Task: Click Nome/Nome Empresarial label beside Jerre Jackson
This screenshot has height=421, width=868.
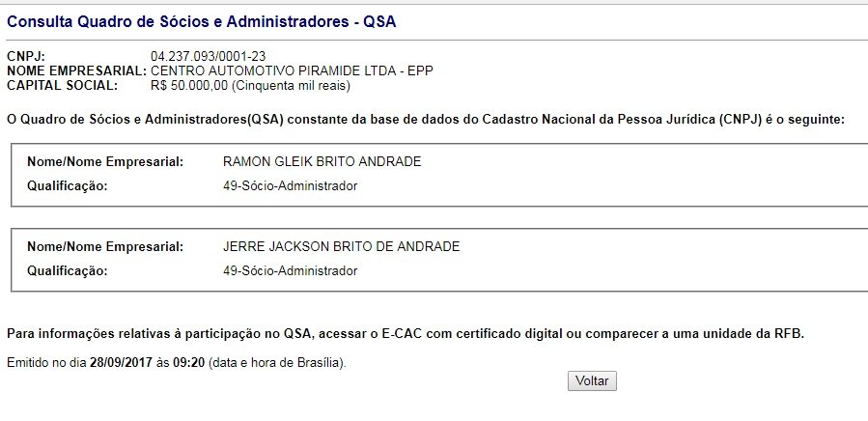Action: pos(105,246)
